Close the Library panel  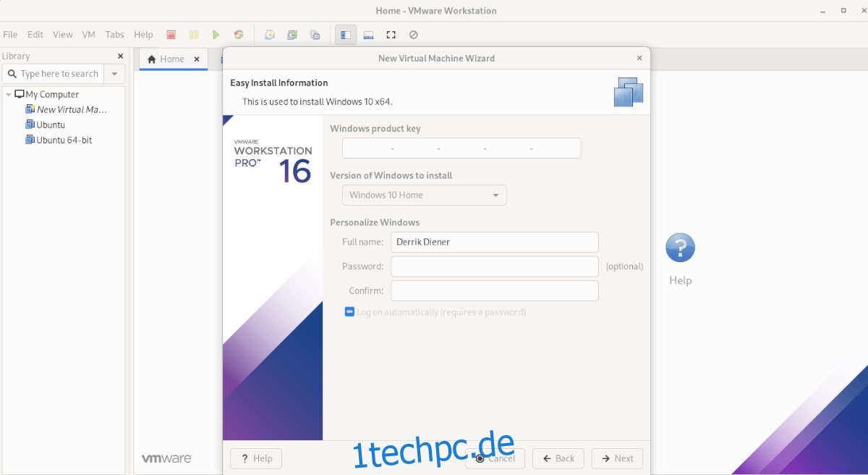(x=121, y=56)
